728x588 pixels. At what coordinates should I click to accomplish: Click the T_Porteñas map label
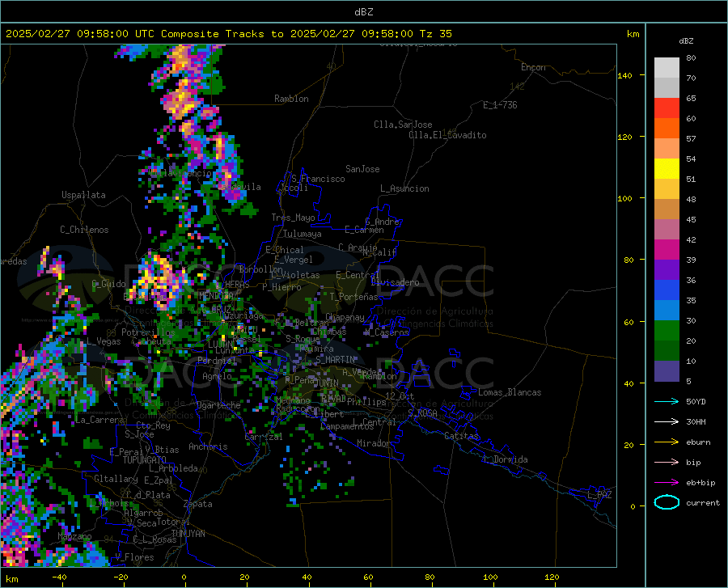353,297
